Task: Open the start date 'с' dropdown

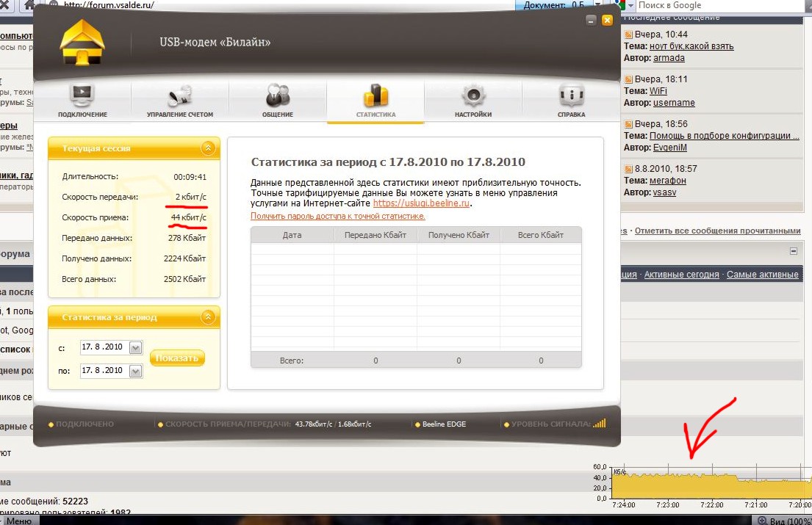Action: click(135, 349)
